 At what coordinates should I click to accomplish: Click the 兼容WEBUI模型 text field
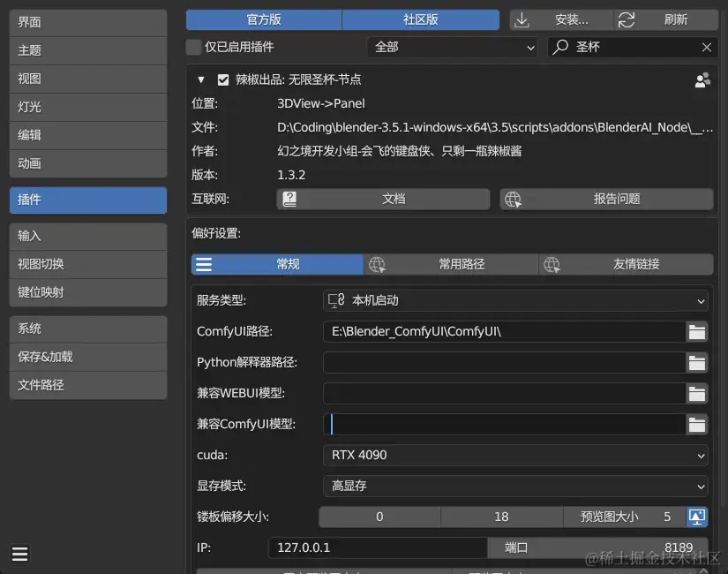pyautogui.click(x=504, y=394)
